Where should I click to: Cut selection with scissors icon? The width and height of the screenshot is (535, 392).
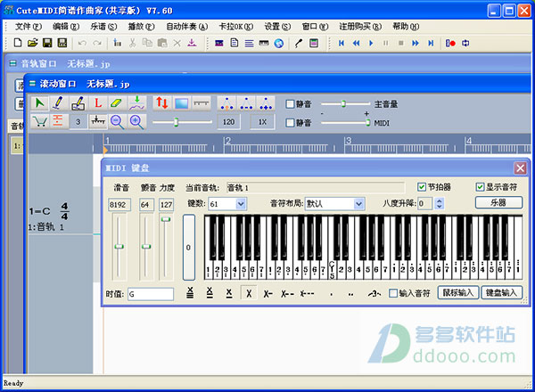(x=132, y=43)
